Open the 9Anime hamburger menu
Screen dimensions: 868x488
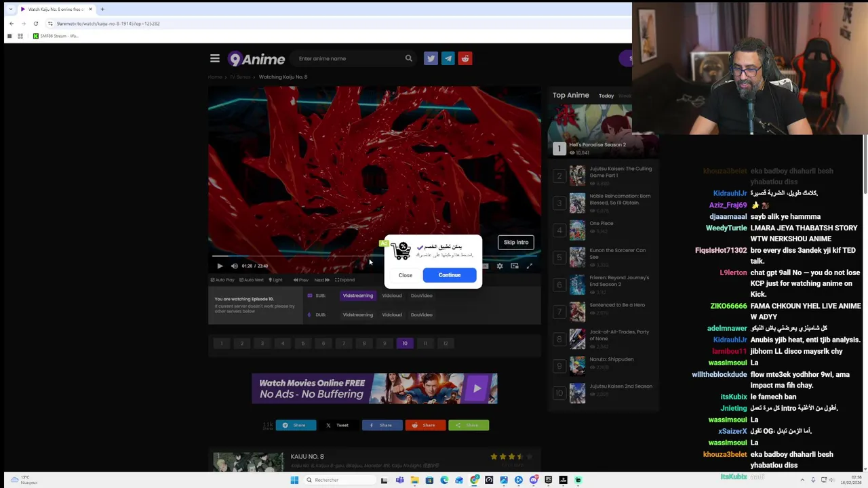click(x=215, y=58)
